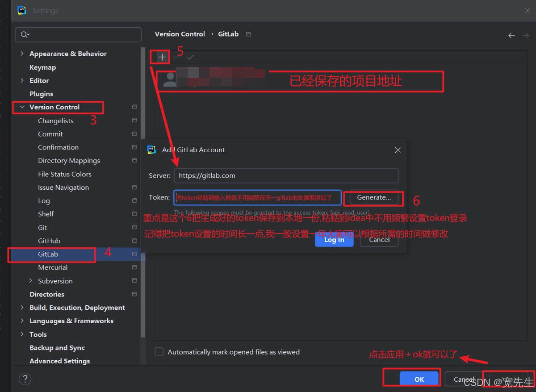Click the settings search field
The image size is (536, 392).
pos(79,35)
